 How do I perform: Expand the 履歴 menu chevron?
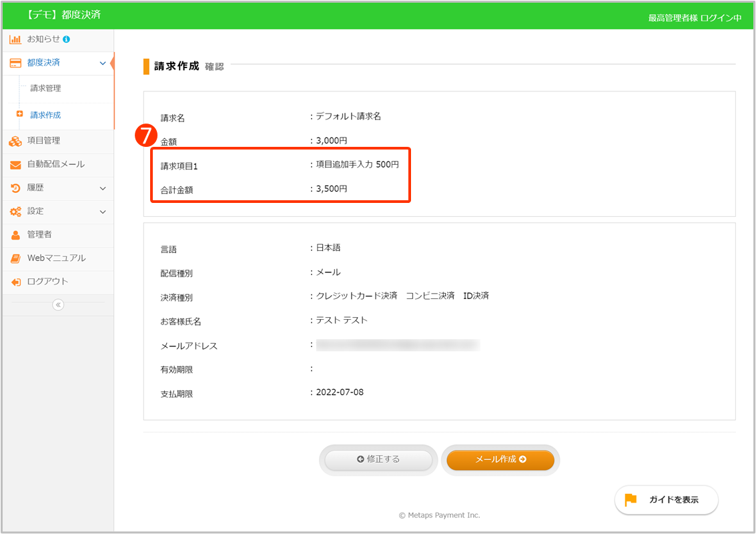tap(103, 188)
